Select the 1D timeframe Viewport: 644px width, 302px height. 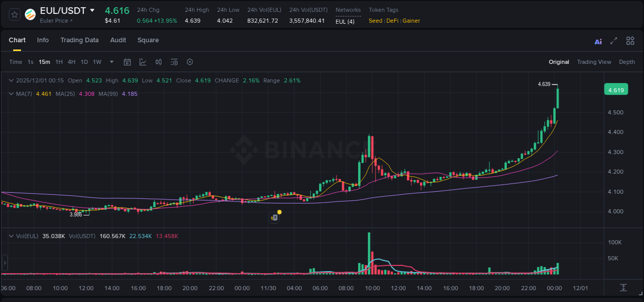84,62
